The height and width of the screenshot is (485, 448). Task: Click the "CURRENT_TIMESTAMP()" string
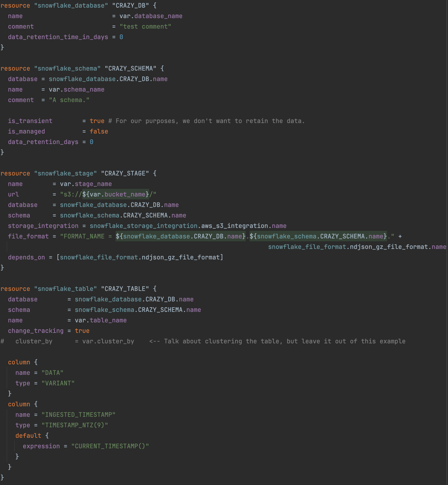pyautogui.click(x=110, y=446)
